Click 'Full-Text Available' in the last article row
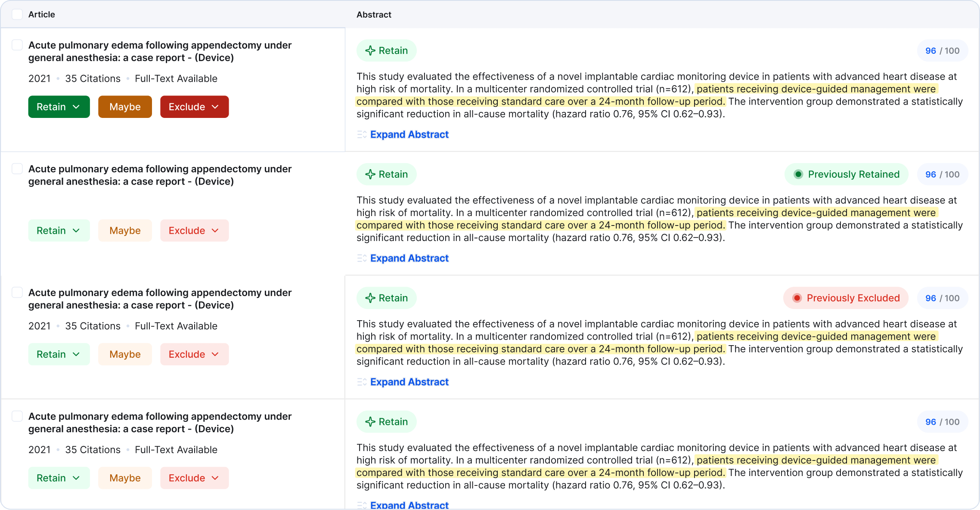This screenshot has height=510, width=980. coord(176,449)
